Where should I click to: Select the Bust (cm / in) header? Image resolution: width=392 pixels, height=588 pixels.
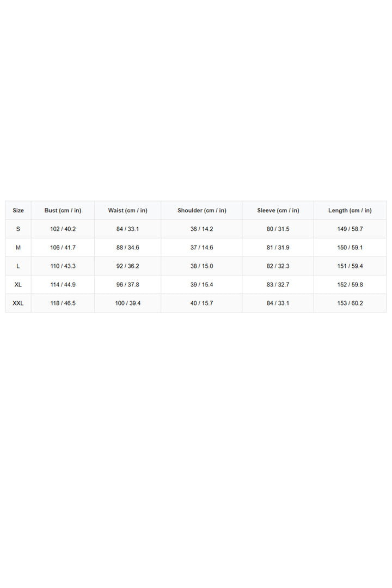63,210
